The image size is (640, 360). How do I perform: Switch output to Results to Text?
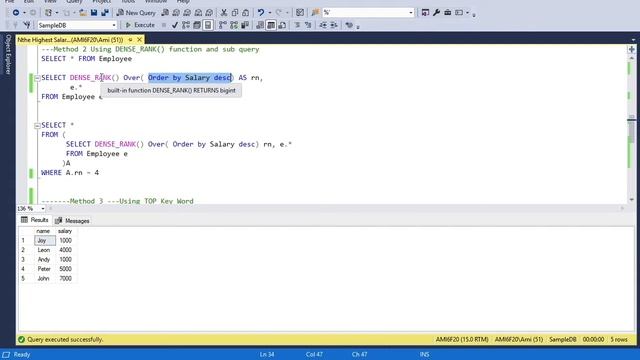pyautogui.click(x=260, y=25)
